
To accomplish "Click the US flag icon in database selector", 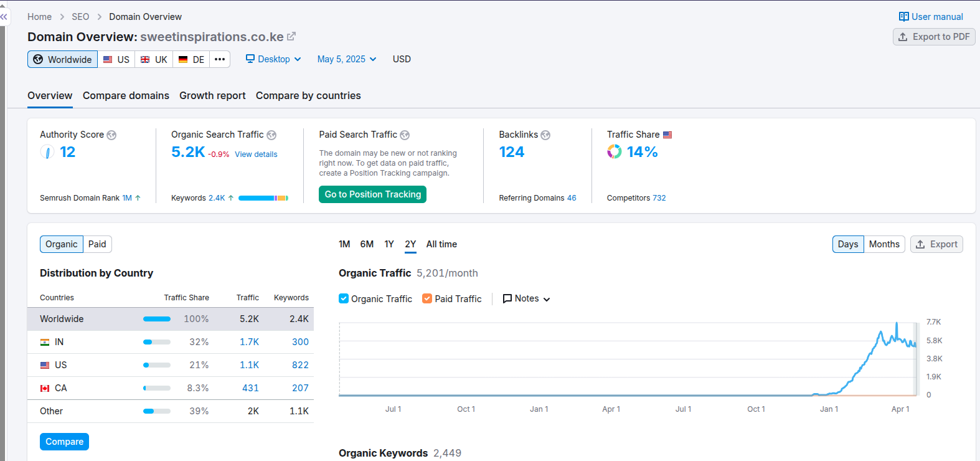I will [x=108, y=59].
